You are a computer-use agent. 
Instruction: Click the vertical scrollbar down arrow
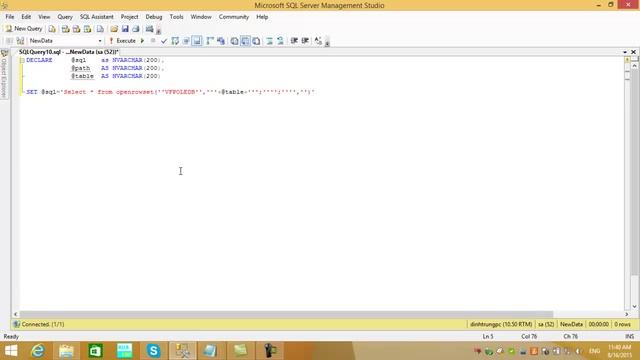point(635,307)
